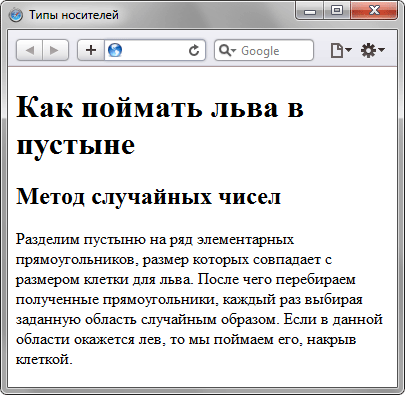This screenshot has width=405, height=395.
Task: Open the settings gear menu
Action: tap(373, 50)
